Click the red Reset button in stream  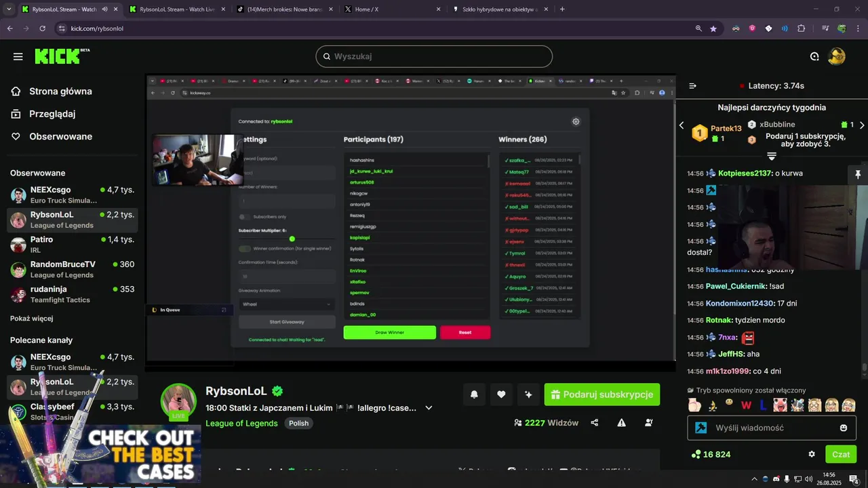pos(465,333)
